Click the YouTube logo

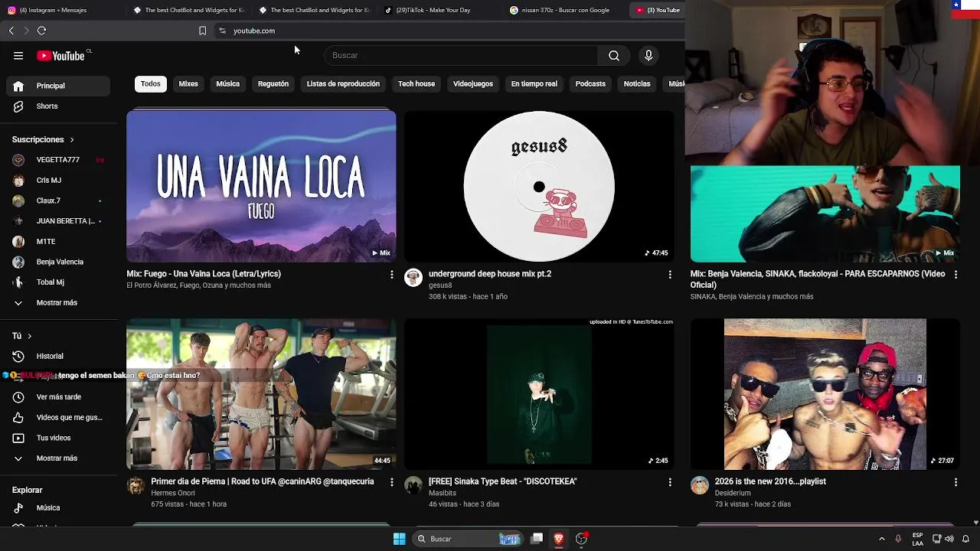coord(60,56)
